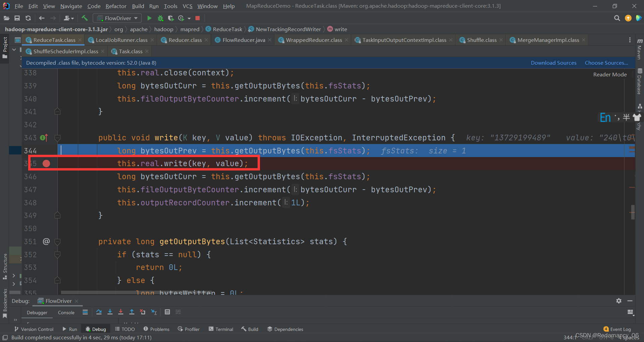
Task: Toggle the Project tool window
Action: pyautogui.click(x=5, y=48)
